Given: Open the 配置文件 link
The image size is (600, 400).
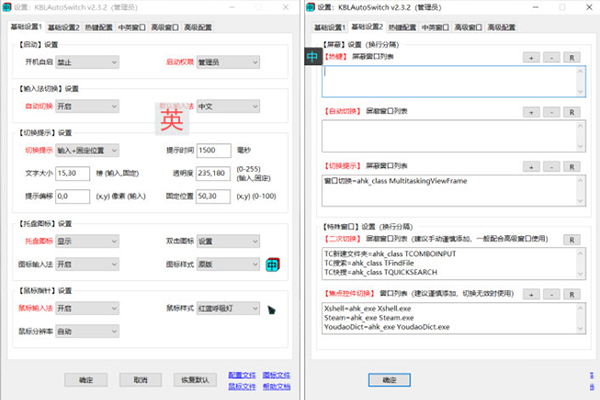Looking at the screenshot, I should tap(241, 374).
